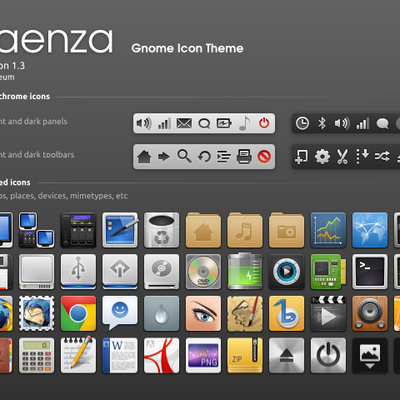Screen dimensions: 400x400
Task: Click the mail envelope icon in light panel
Action: (x=184, y=123)
